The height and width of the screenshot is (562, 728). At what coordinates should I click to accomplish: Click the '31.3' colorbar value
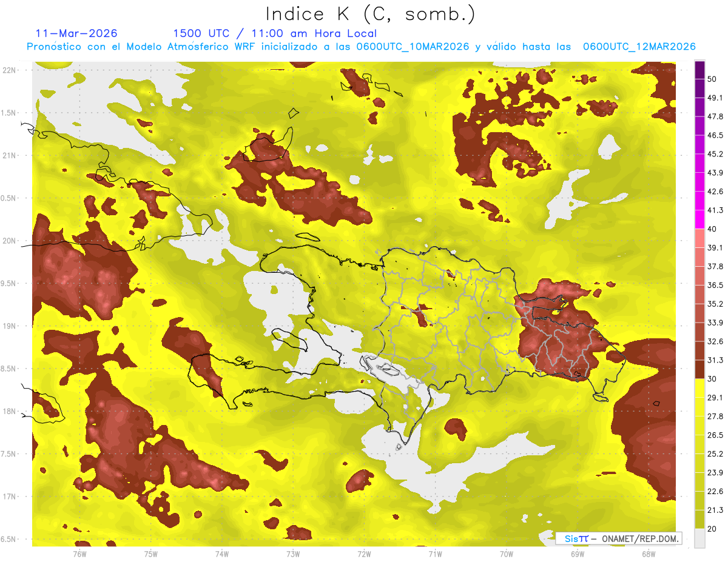(x=715, y=360)
